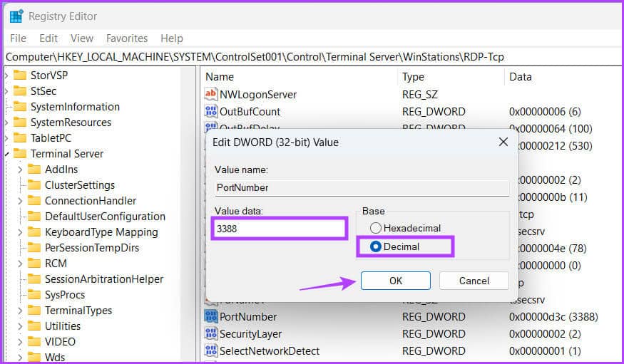Viewport: 624px width, 364px height.
Task: Expand the KeyboardType Mapping tree node
Action: coord(20,232)
